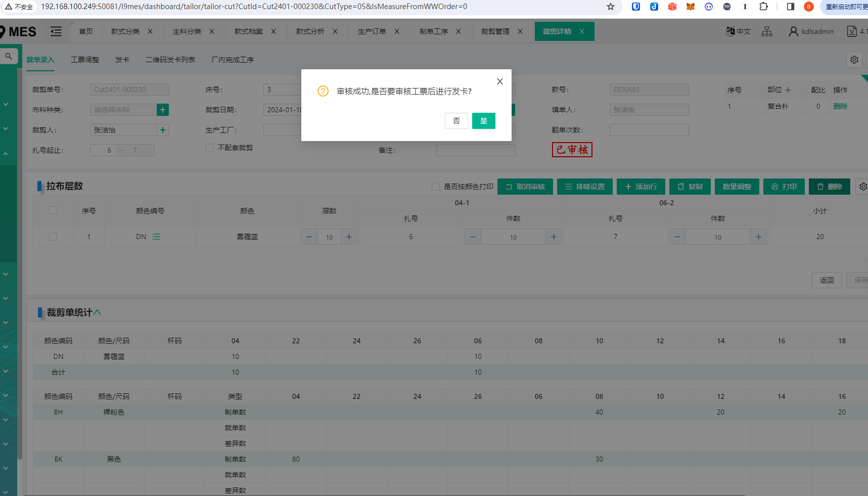Confirm the dialog with the green 是 button
This screenshot has height=496, width=868.
pyautogui.click(x=483, y=121)
